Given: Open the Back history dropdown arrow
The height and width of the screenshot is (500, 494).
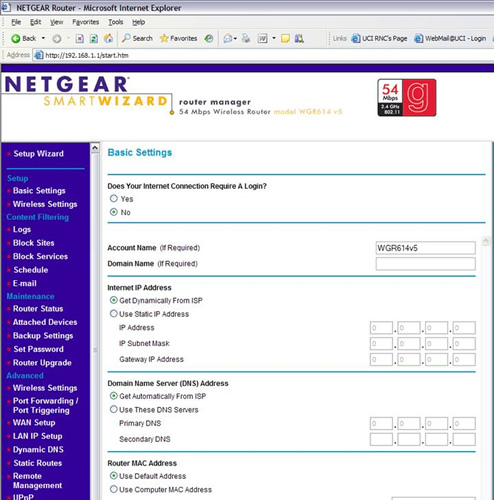Looking at the screenshot, I should coord(43,38).
